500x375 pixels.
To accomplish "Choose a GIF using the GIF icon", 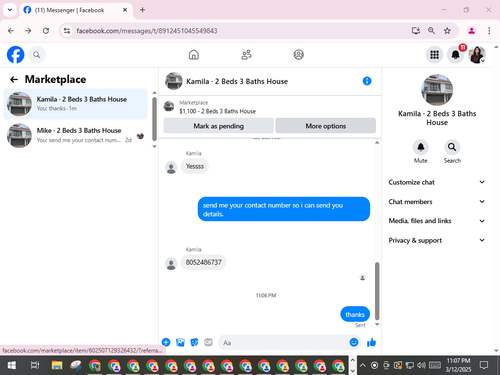I will coord(208,342).
